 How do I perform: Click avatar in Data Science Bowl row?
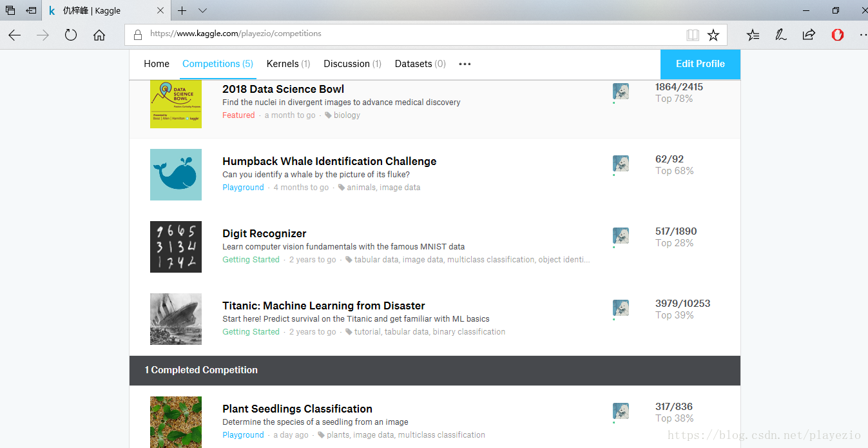point(621,92)
